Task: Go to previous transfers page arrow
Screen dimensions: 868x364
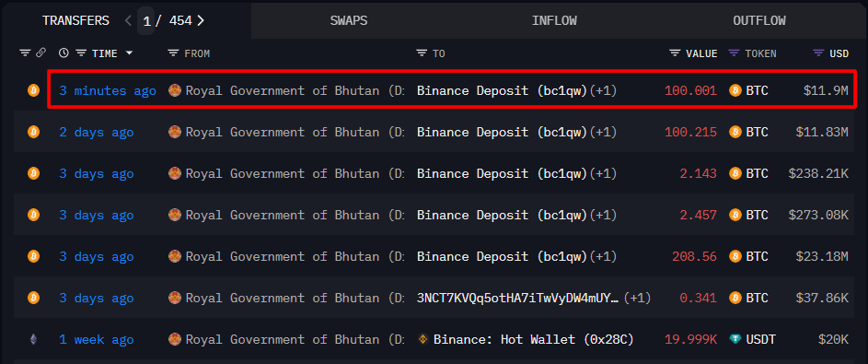Action: pos(128,21)
